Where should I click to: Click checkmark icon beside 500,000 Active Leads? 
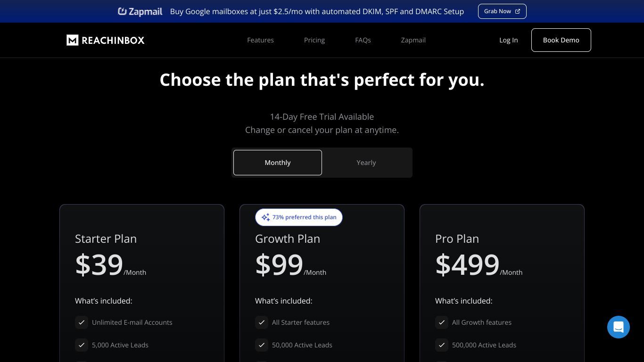[442, 345]
